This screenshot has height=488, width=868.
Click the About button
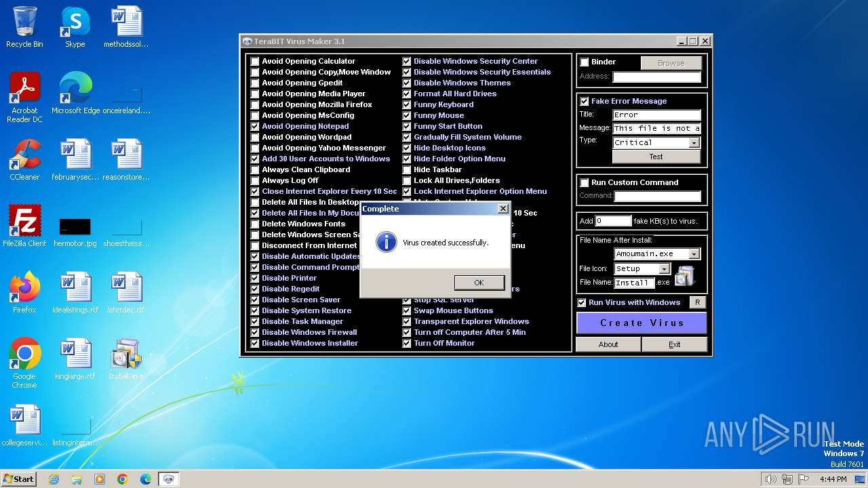click(608, 344)
